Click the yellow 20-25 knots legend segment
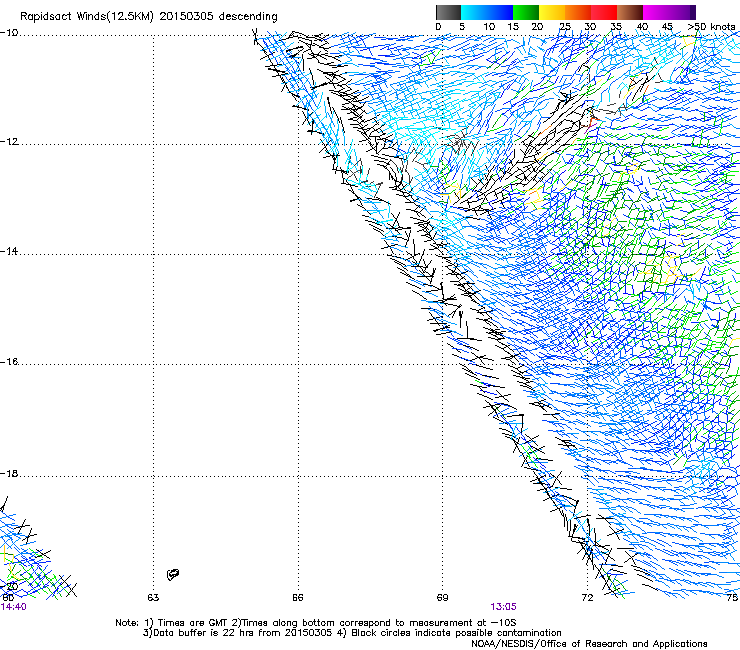 tap(552, 12)
